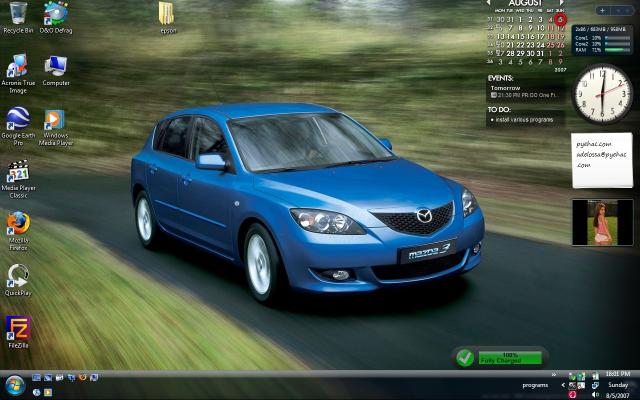Viewport: 640px width, 400px height.
Task: Launch O&O Defrag from the desktop
Action: 56,18
